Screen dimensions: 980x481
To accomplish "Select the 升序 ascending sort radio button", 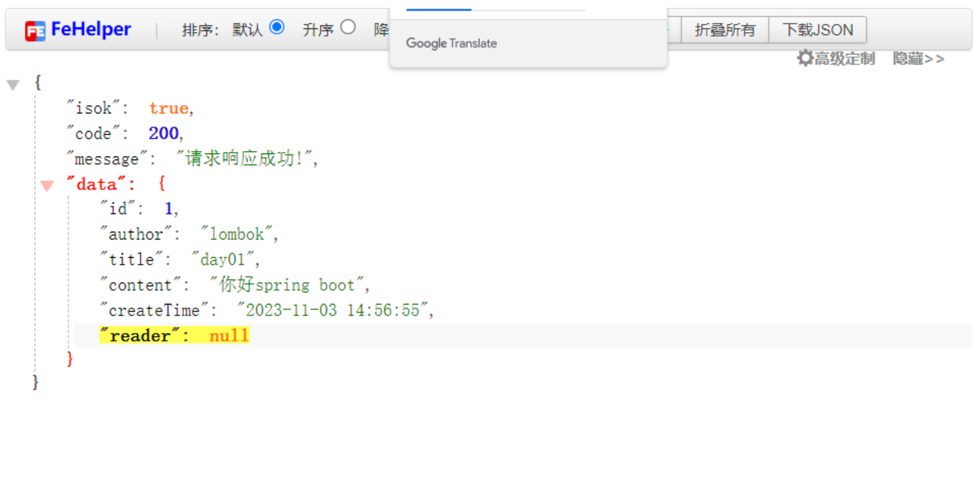I will pyautogui.click(x=348, y=27).
